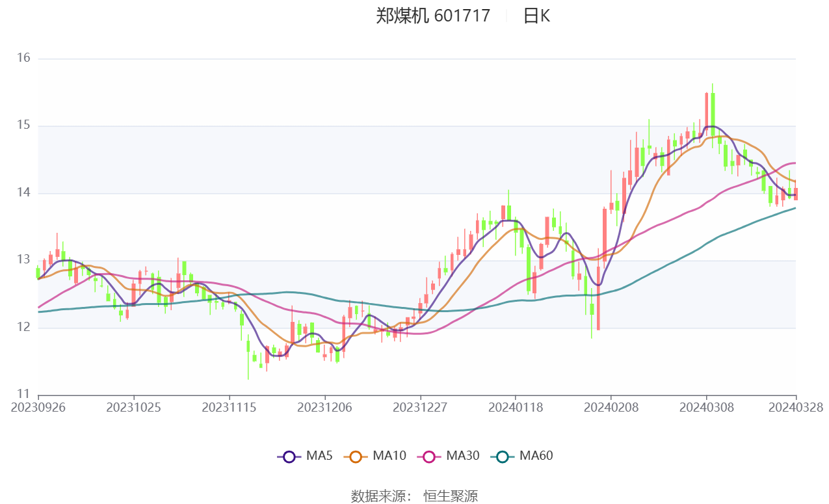This screenshot has height=504, width=829.
Task: Click the 20240118 date axis label
Action: 515,407
